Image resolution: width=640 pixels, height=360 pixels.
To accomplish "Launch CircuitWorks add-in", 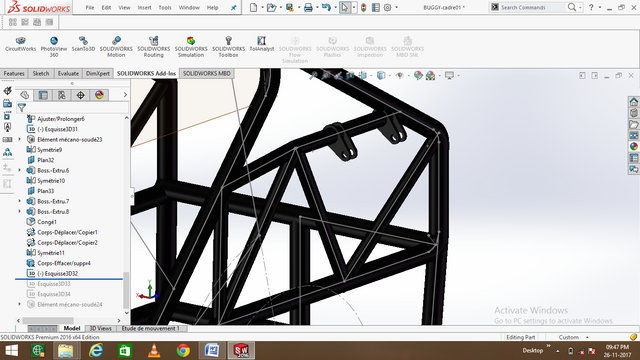I will [20, 44].
